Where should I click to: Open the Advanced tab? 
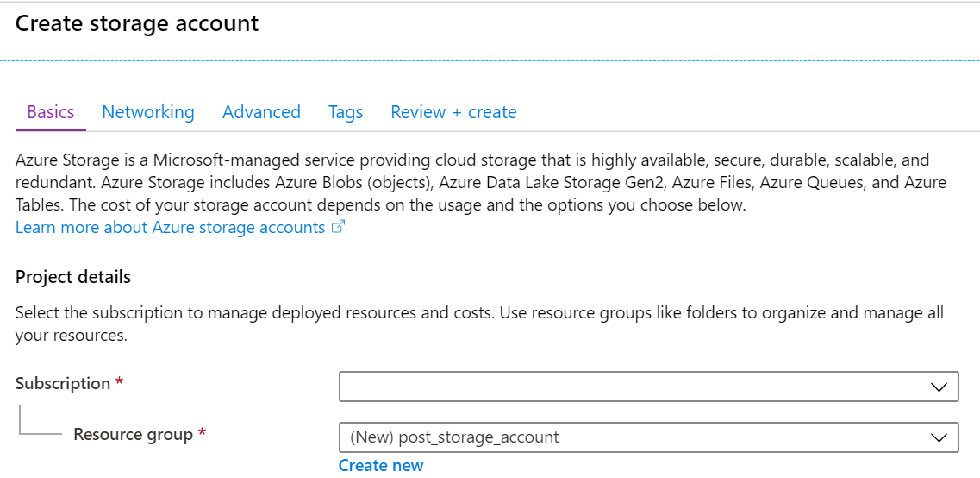(261, 112)
